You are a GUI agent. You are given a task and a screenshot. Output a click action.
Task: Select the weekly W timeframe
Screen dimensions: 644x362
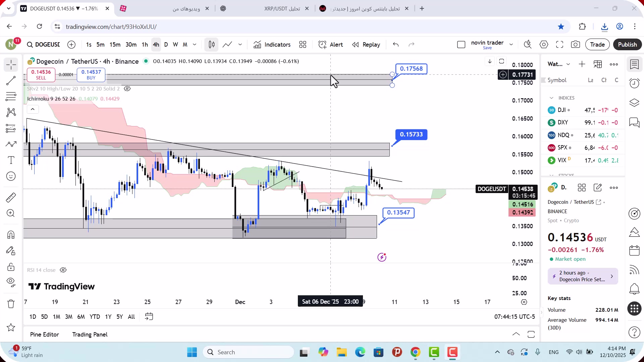coord(175,45)
